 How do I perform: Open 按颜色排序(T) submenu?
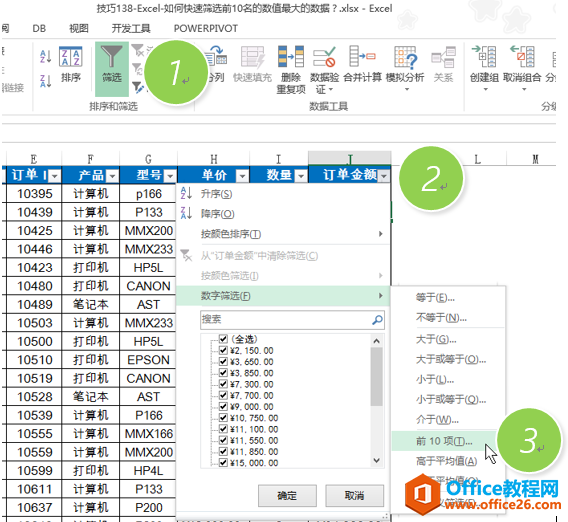(283, 234)
